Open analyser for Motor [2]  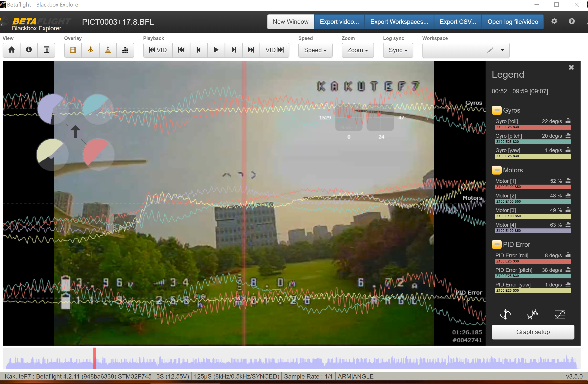tap(568, 195)
